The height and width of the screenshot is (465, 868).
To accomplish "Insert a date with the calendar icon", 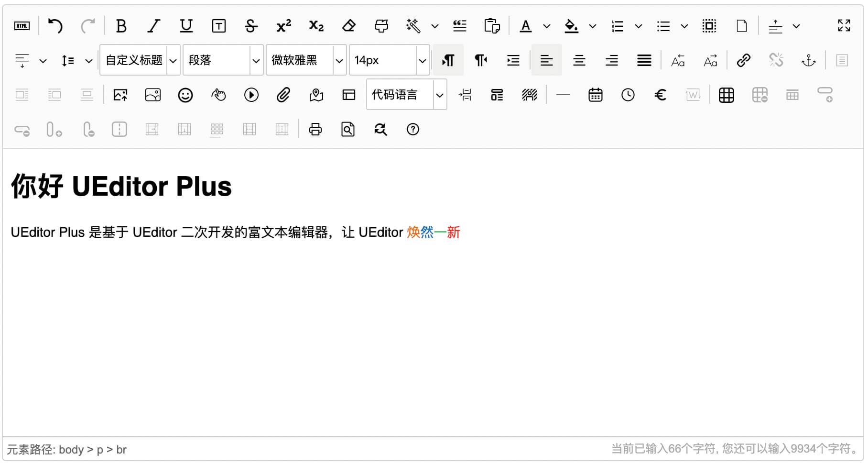I will tap(595, 95).
